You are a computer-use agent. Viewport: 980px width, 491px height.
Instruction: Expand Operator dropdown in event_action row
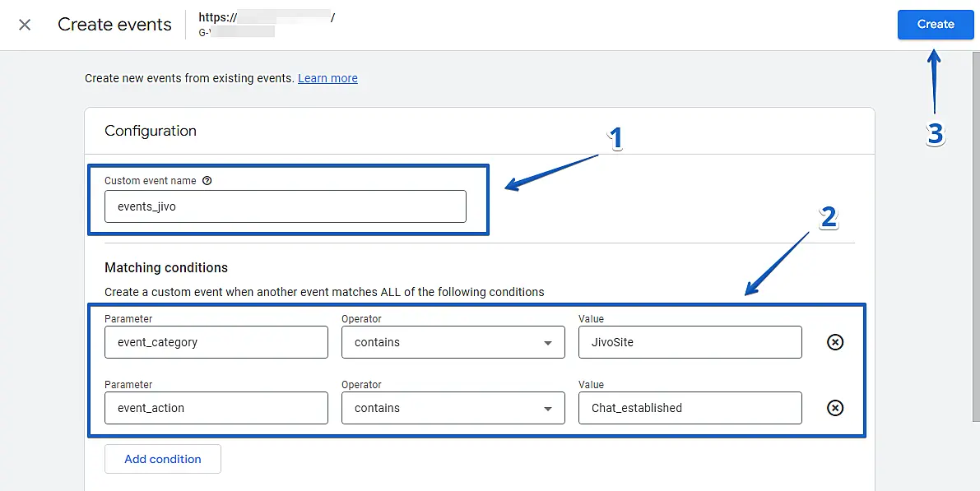point(453,408)
